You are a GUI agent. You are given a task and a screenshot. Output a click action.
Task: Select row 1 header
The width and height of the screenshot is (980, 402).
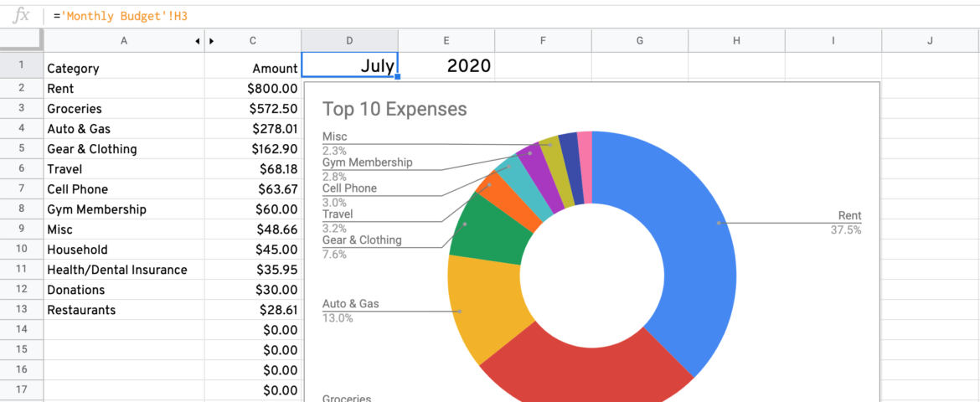22,65
